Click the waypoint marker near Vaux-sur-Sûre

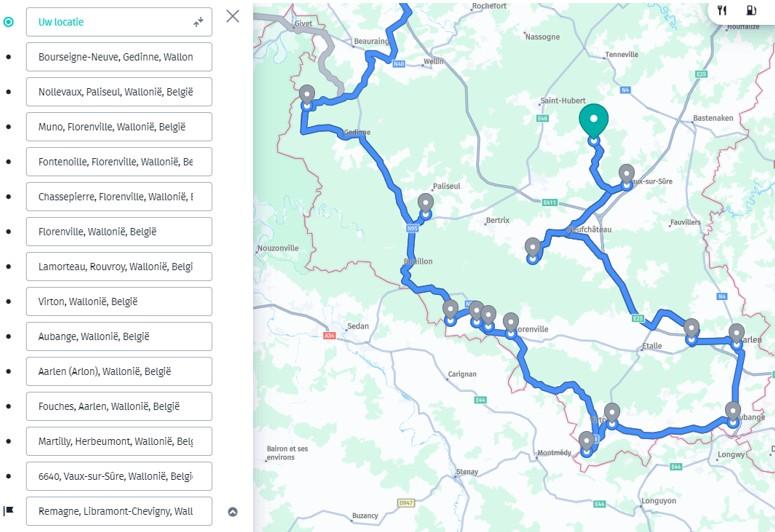click(x=627, y=175)
